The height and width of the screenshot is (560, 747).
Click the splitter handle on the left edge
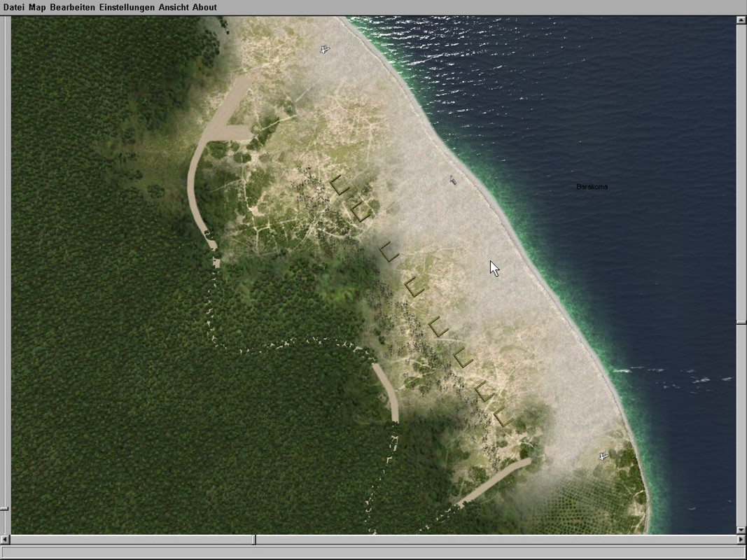coord(4,509)
